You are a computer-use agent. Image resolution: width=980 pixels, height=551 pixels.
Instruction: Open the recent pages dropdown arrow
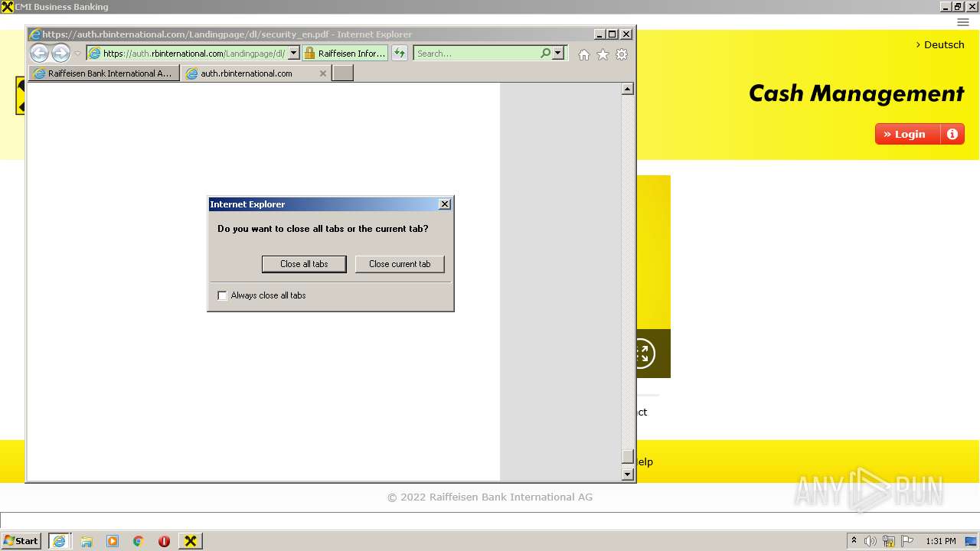point(77,54)
